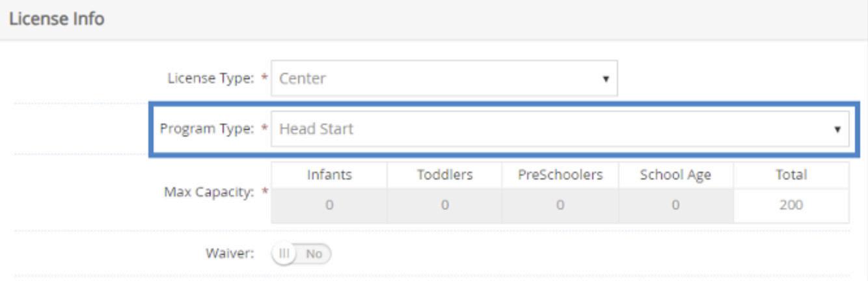The image size is (868, 281).
Task: Select the Total capacity field showing 200
Action: [x=791, y=206]
